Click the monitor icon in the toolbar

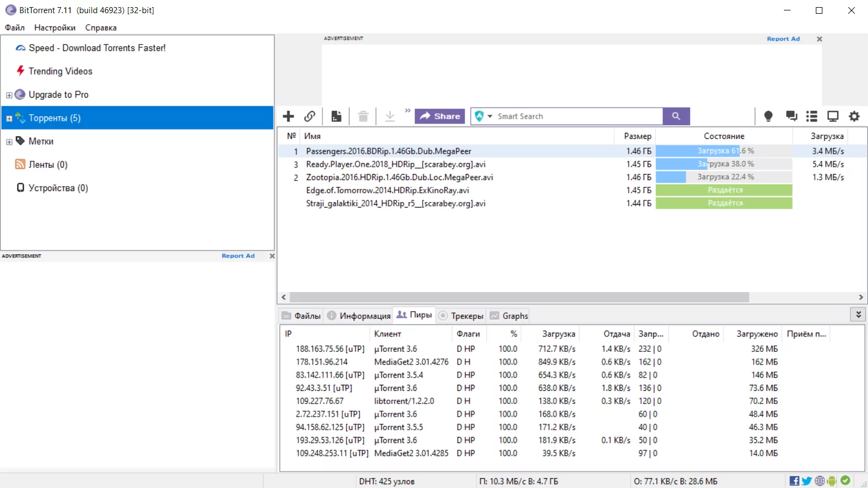[833, 116]
